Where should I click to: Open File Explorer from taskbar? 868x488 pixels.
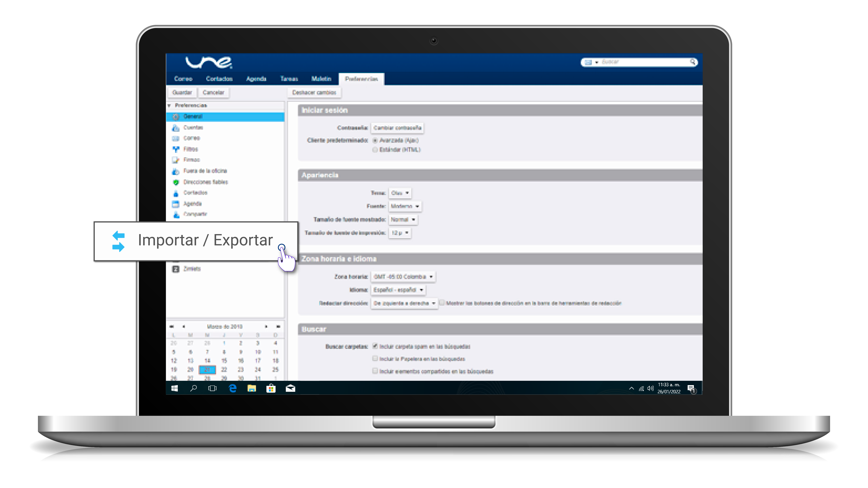pyautogui.click(x=252, y=388)
